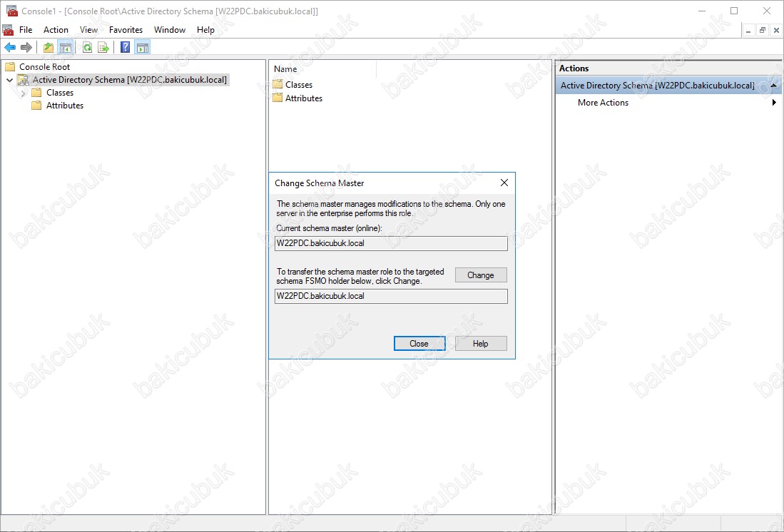
Task: Select Console Root label in the tree
Action: click(x=44, y=66)
